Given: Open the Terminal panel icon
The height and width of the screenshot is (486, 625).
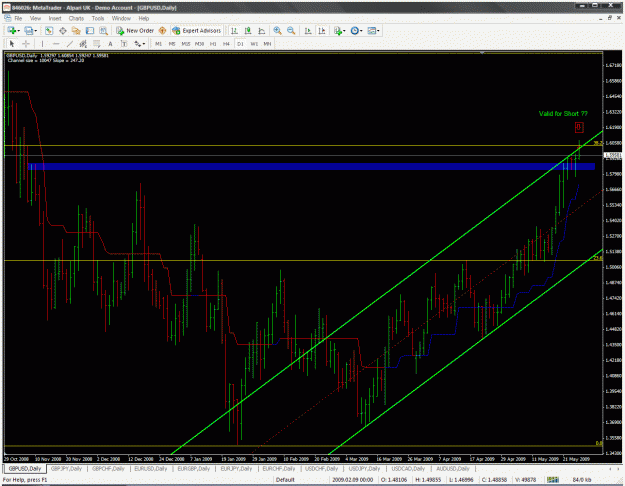Looking at the screenshot, I should (90, 31).
